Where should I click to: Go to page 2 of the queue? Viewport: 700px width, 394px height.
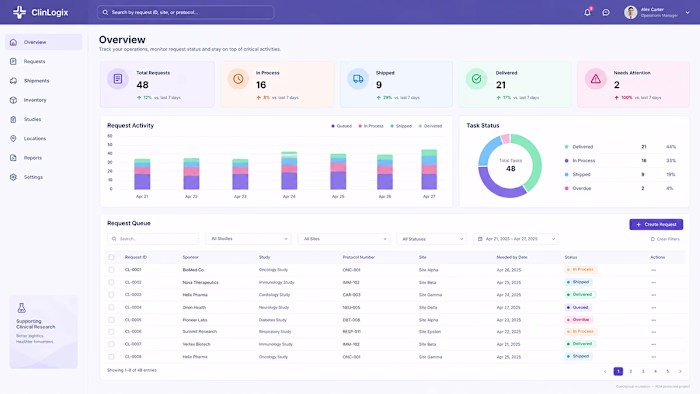tap(630, 371)
